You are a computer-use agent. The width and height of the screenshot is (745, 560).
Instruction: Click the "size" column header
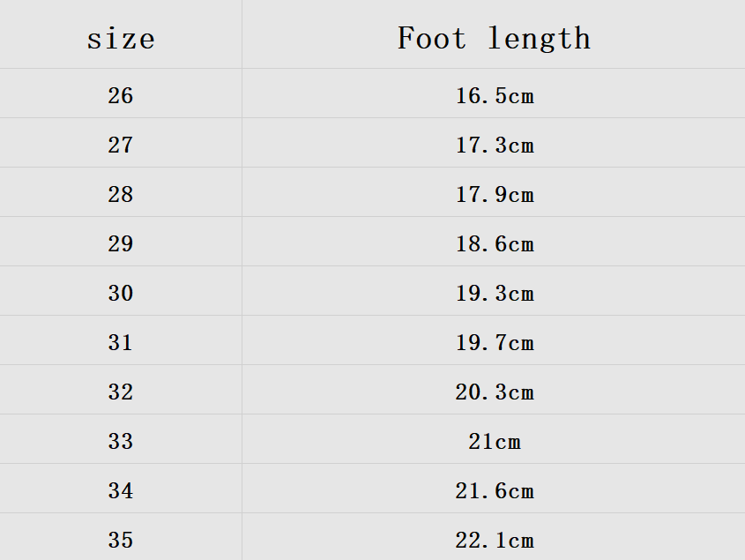[121, 39]
